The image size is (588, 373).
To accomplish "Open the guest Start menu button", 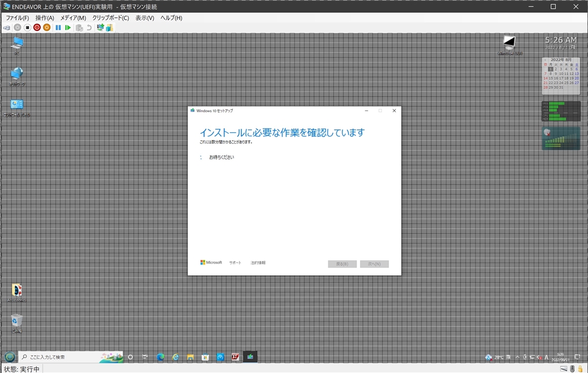I will point(10,357).
